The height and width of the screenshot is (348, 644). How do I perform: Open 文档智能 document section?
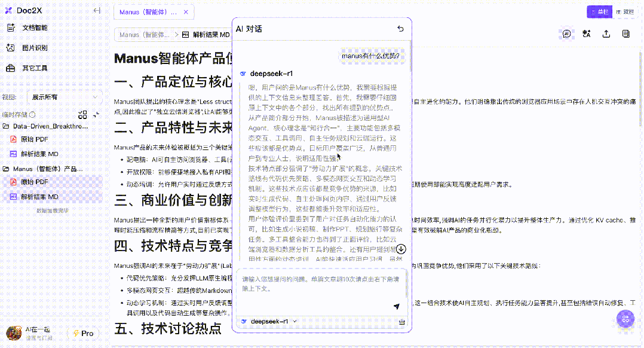click(35, 28)
